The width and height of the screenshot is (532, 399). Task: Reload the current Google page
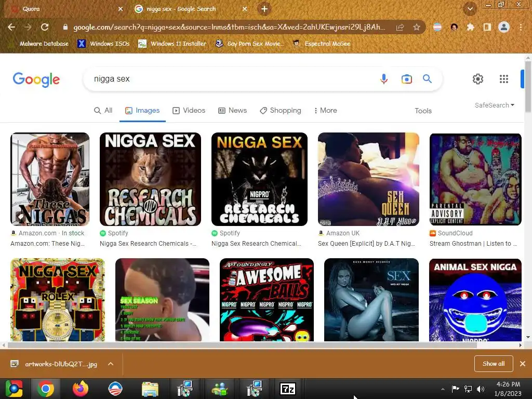(x=45, y=27)
